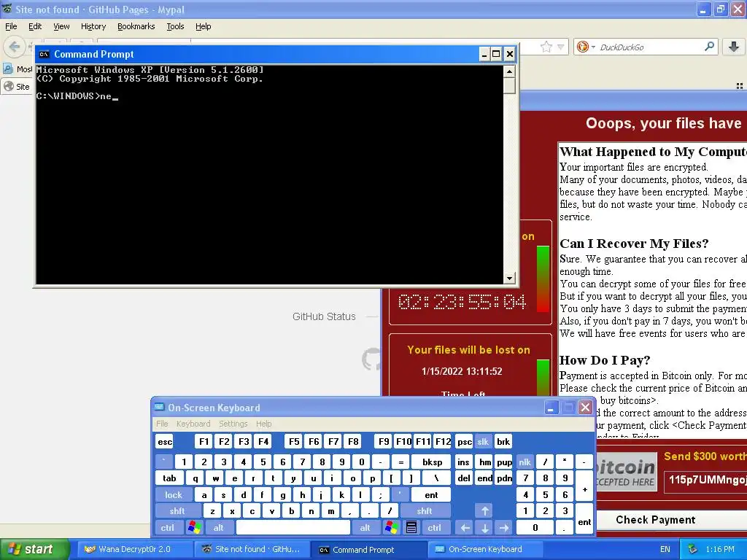Click the right arrow key on On-Screen Keyboard
This screenshot has width=747, height=560.
(504, 528)
